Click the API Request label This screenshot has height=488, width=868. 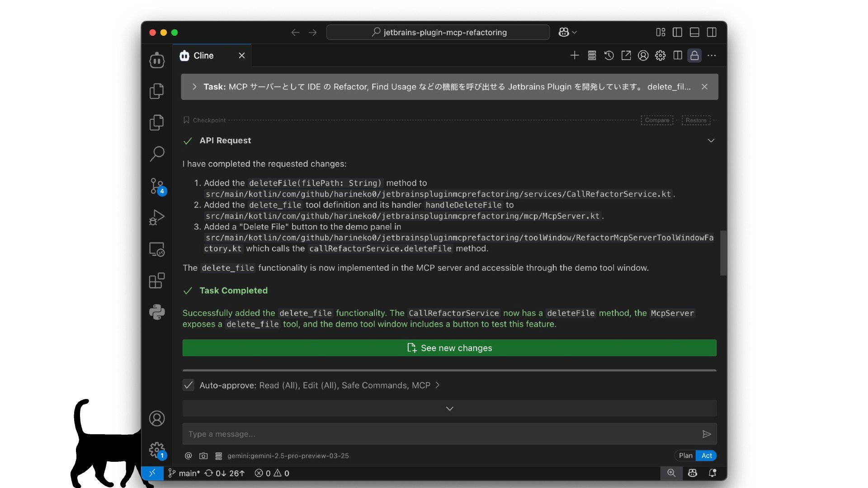pyautogui.click(x=225, y=141)
